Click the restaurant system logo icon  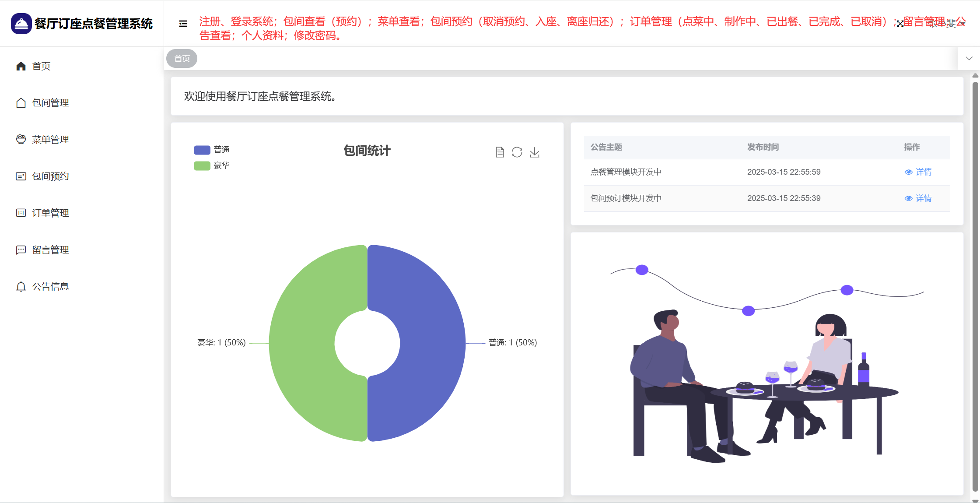21,24
